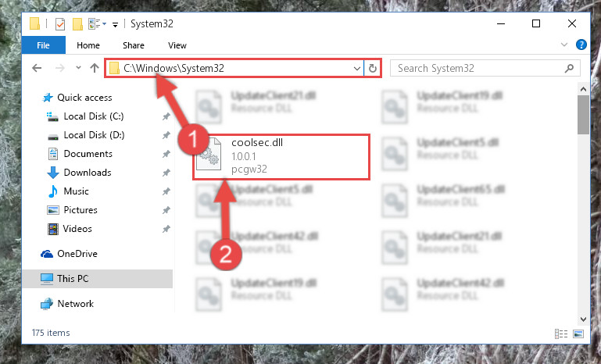Screen dimensions: 601x364
Task: Click the search magnifier icon
Action: tap(569, 68)
